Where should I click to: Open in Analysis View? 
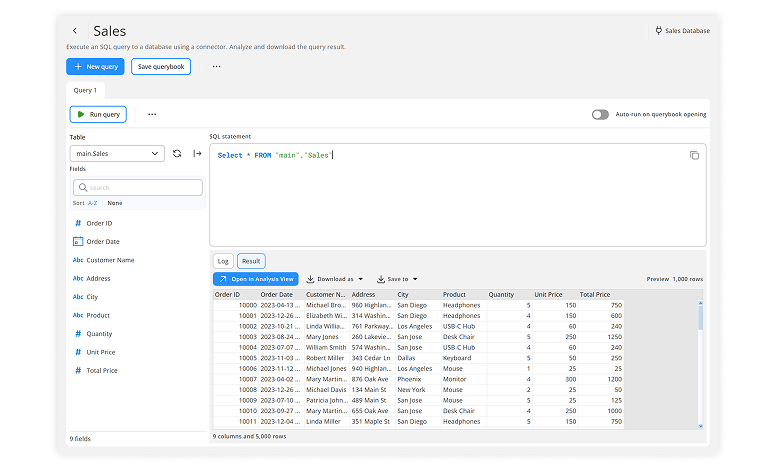256,279
